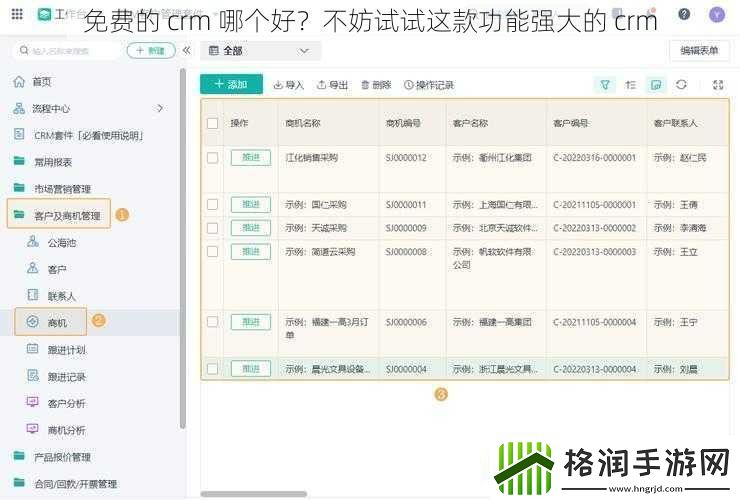The width and height of the screenshot is (740, 500).
Task: Click 删除 delete in toolbar
Action: tap(376, 85)
